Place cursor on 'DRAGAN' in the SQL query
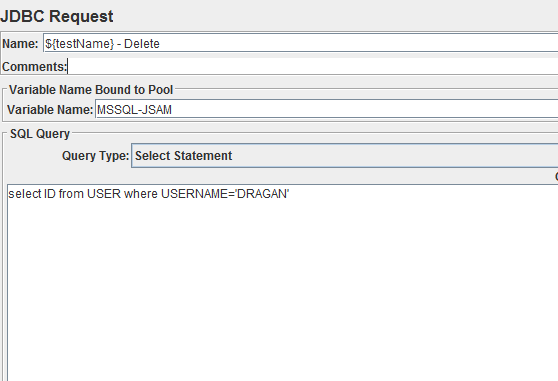The height and width of the screenshot is (381, 558). (262, 194)
